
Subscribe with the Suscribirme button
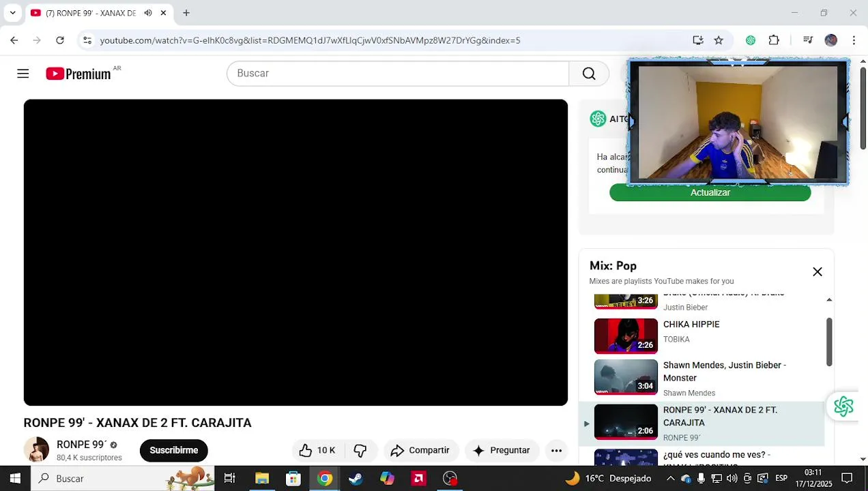pos(174,450)
